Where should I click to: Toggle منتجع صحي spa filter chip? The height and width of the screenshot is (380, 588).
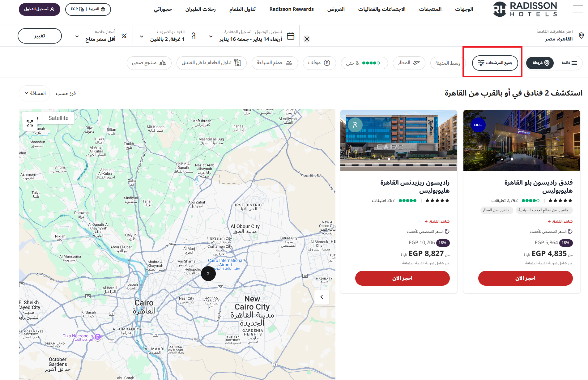click(x=149, y=63)
